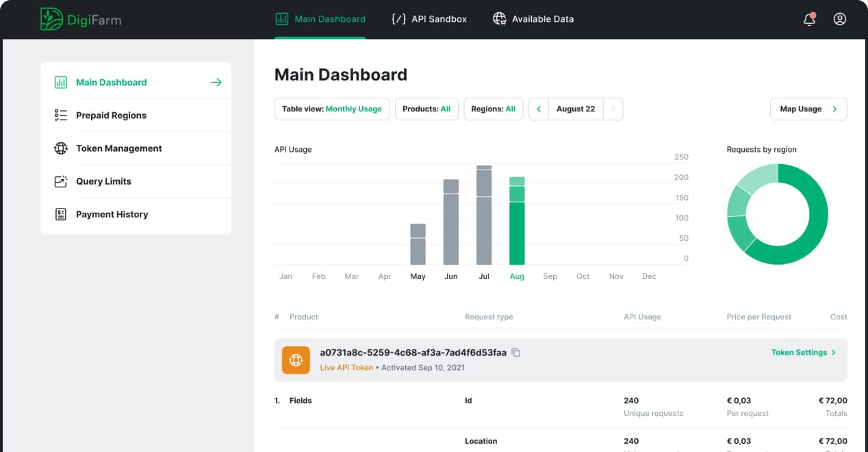Open Prepaid Regions in sidebar

(136, 115)
